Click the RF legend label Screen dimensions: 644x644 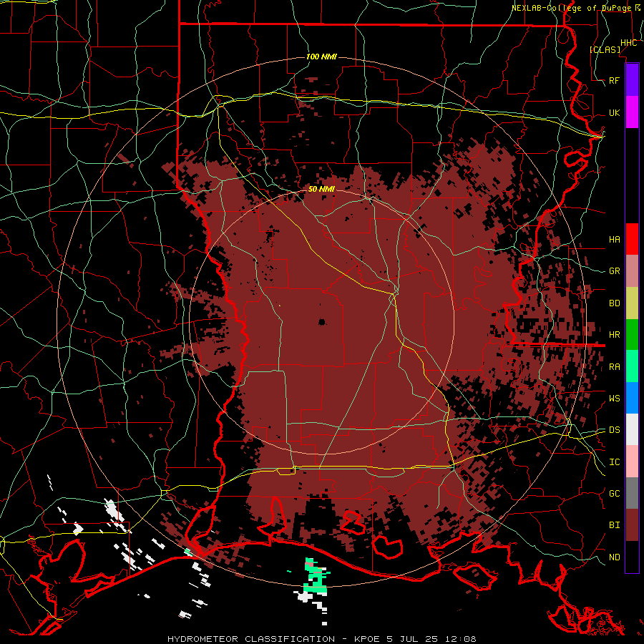coord(615,80)
